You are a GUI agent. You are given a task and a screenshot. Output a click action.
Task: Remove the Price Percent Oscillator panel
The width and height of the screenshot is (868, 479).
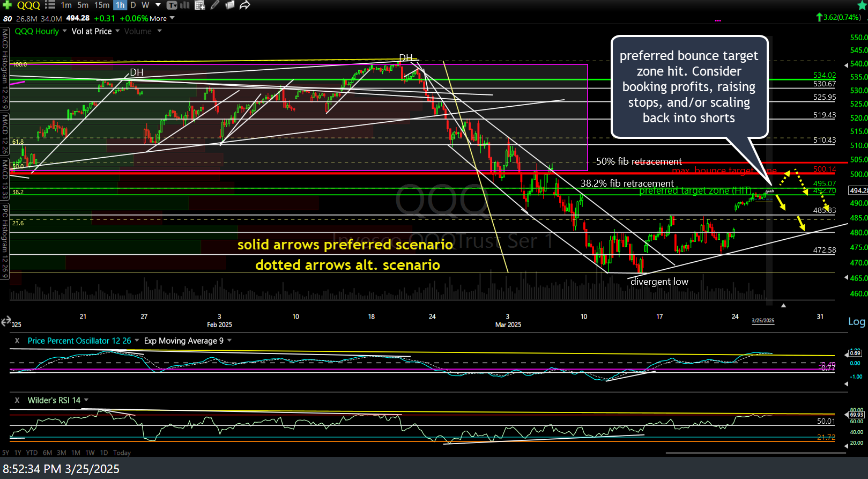click(x=17, y=341)
